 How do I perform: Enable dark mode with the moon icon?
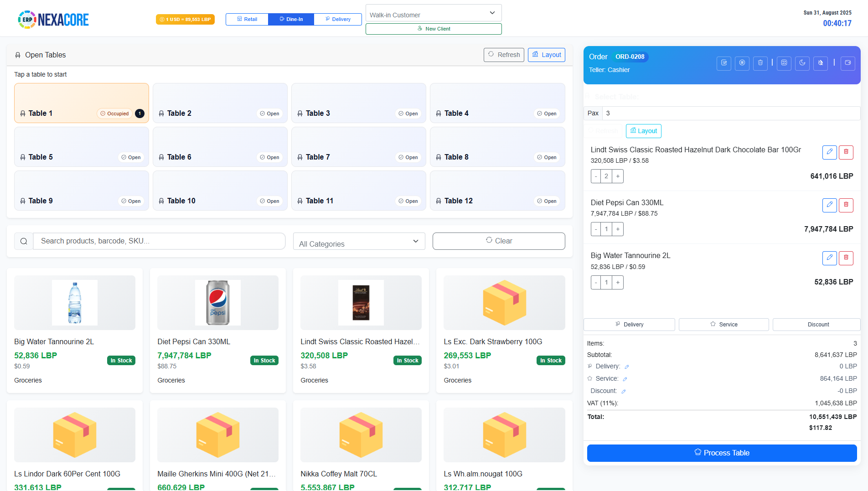pyautogui.click(x=802, y=63)
